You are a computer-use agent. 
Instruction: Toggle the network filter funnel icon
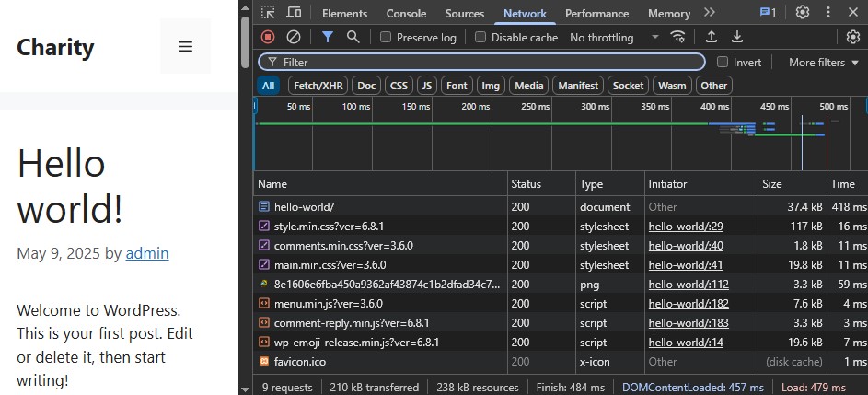[328, 37]
